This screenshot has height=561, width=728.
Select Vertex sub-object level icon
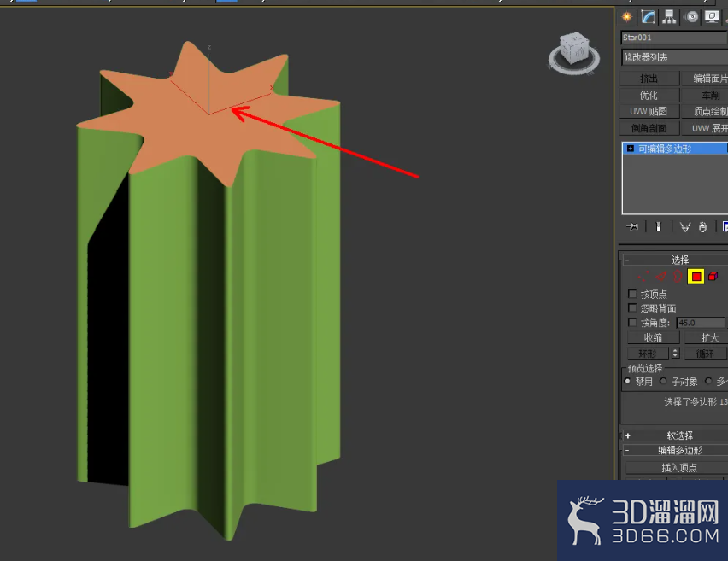pos(643,277)
